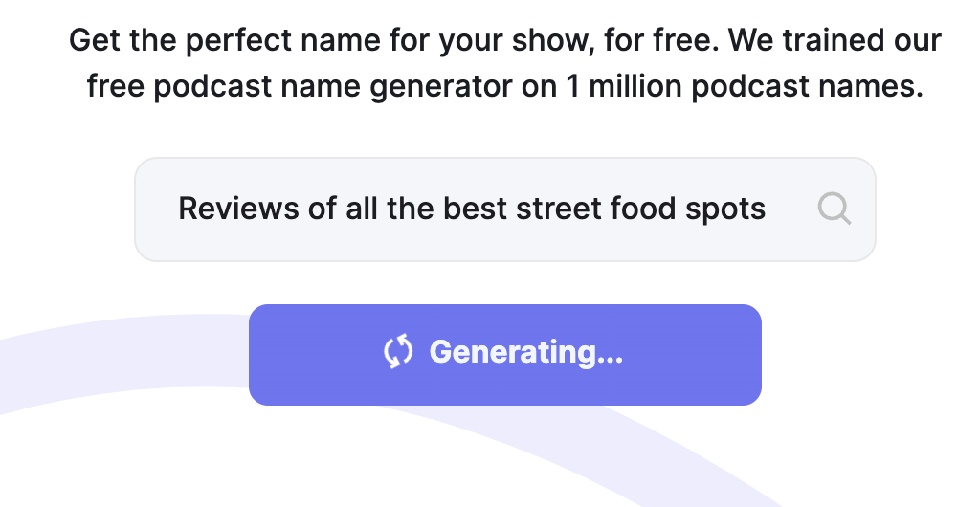
Task: Click the spinning refresh arrows icon
Action: [x=398, y=352]
